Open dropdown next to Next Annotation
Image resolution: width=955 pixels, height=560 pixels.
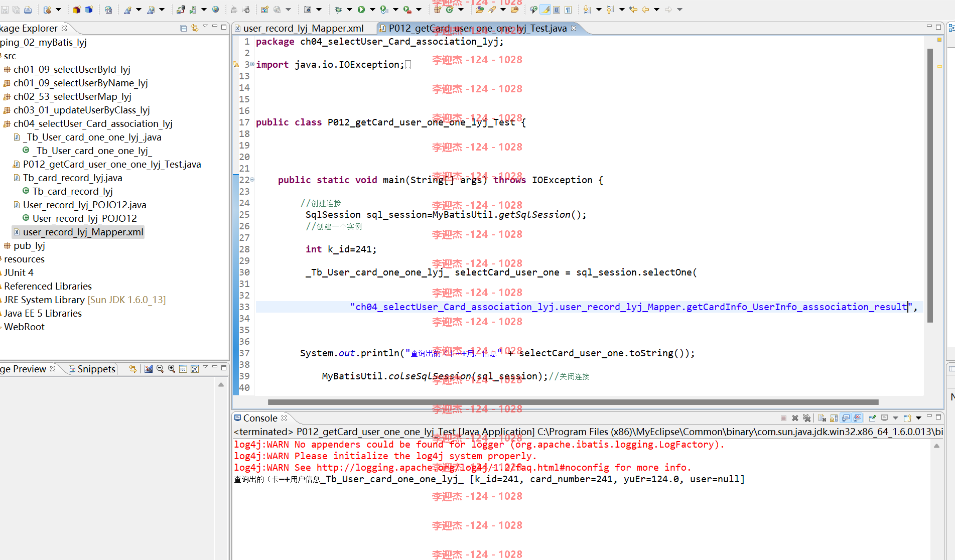(599, 10)
